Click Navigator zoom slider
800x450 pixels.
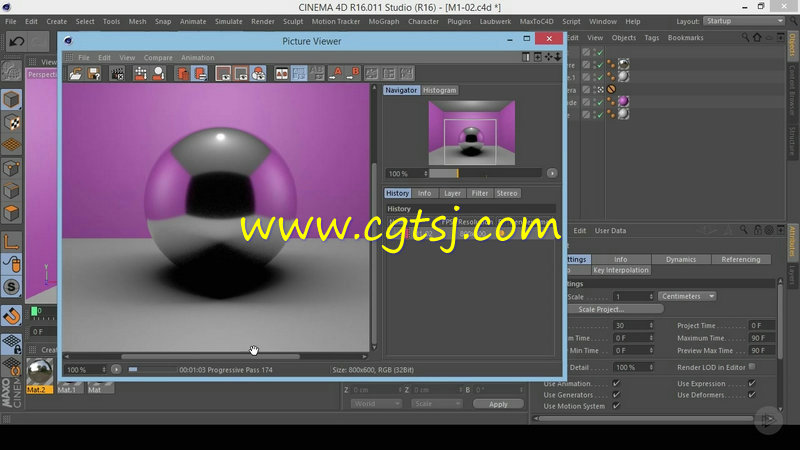[485, 173]
